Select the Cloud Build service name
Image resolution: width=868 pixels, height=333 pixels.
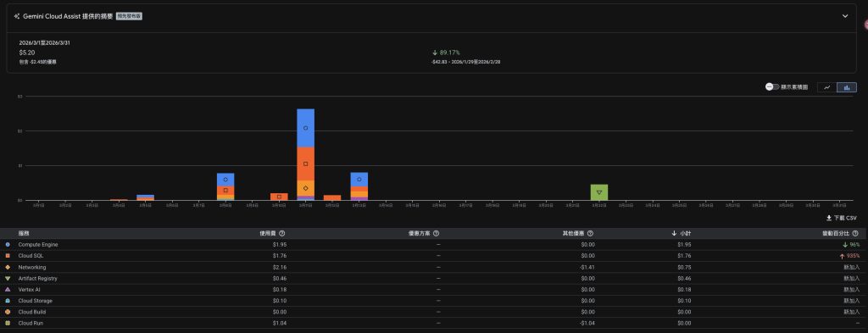pos(31,312)
